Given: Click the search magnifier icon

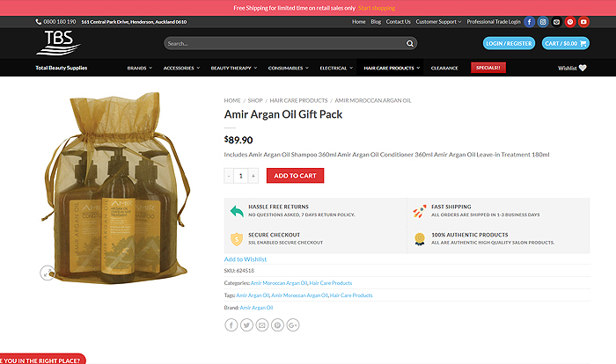Looking at the screenshot, I should coord(410,44).
